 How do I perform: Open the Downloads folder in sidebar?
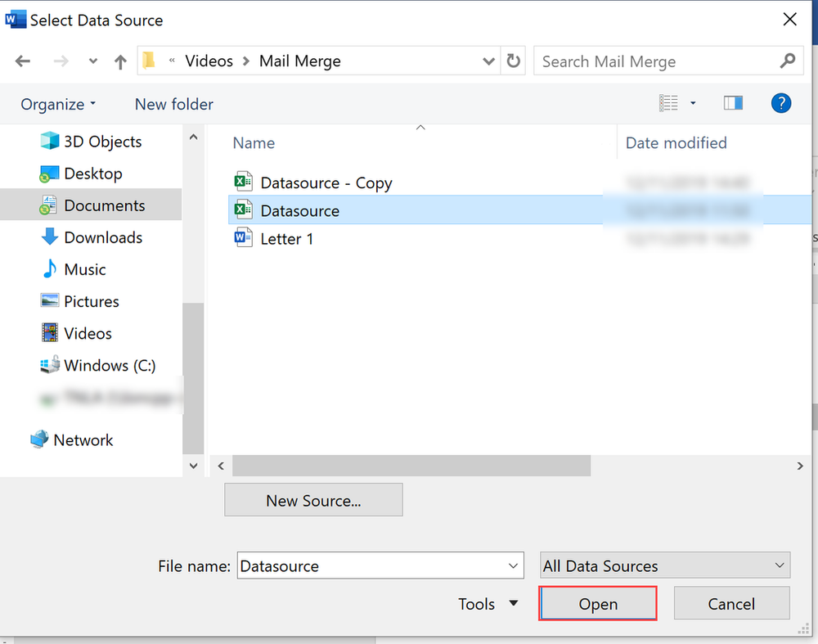(103, 237)
